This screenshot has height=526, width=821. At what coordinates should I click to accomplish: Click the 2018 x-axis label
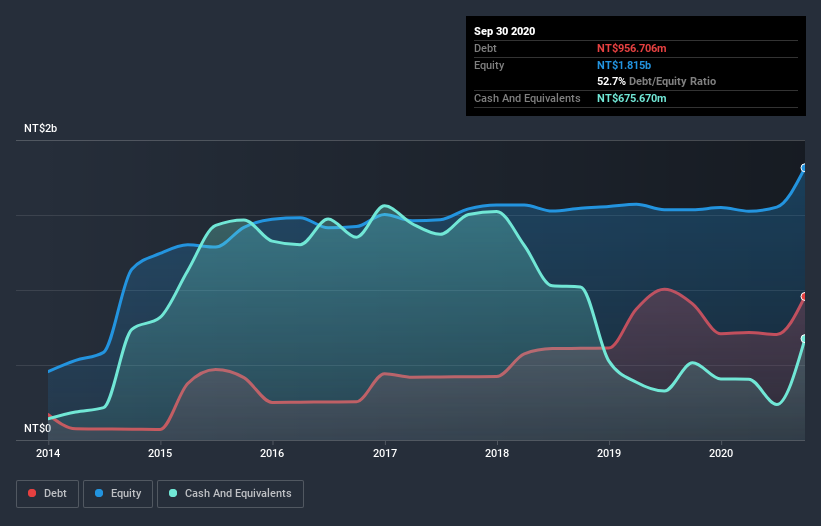pyautogui.click(x=497, y=453)
